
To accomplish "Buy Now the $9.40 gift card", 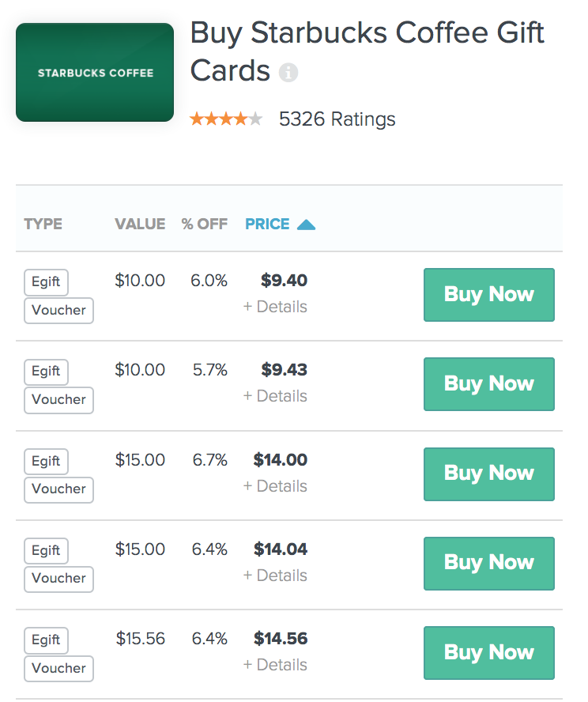I will (489, 295).
